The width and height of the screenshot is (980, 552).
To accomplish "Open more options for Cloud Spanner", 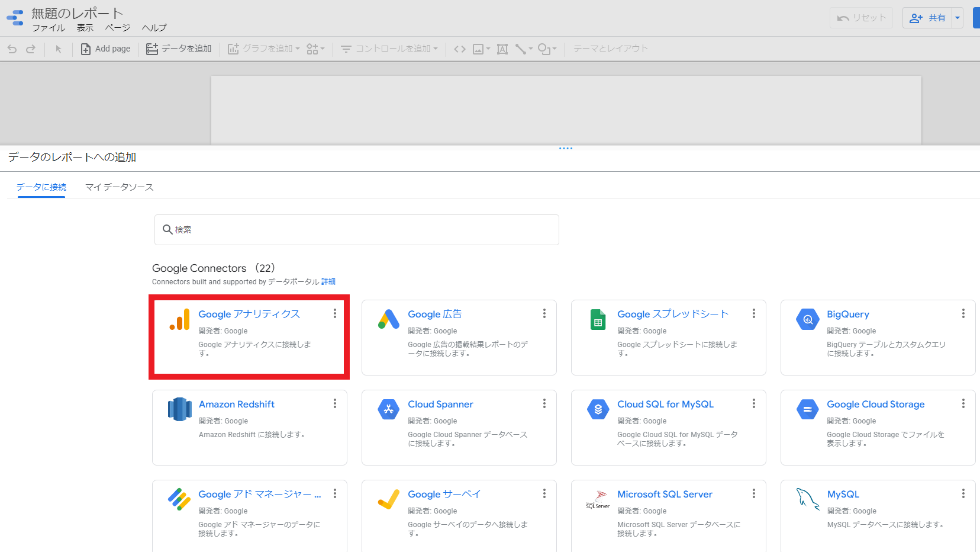I will coord(544,403).
